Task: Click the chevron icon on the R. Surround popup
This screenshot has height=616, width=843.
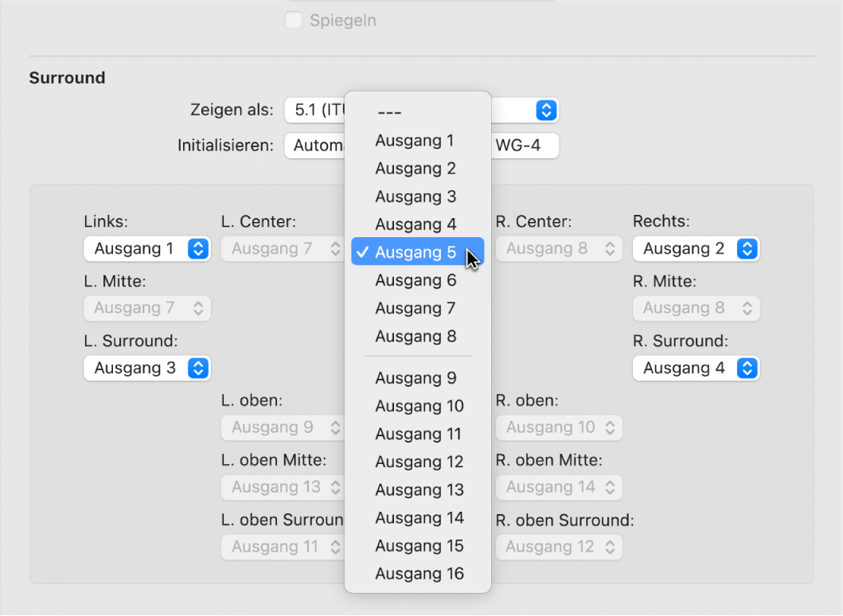Action: 747,368
